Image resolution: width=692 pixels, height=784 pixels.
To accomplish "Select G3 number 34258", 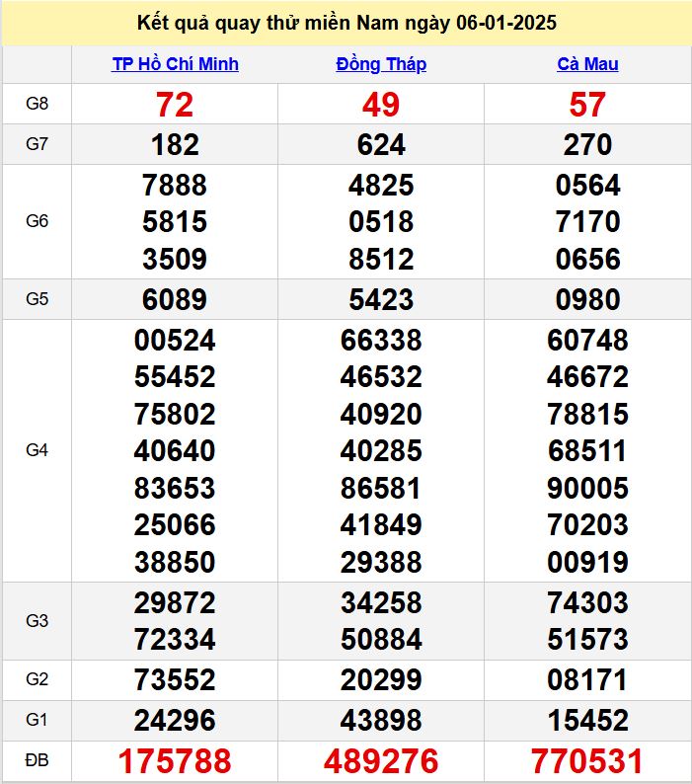I will pyautogui.click(x=381, y=602).
